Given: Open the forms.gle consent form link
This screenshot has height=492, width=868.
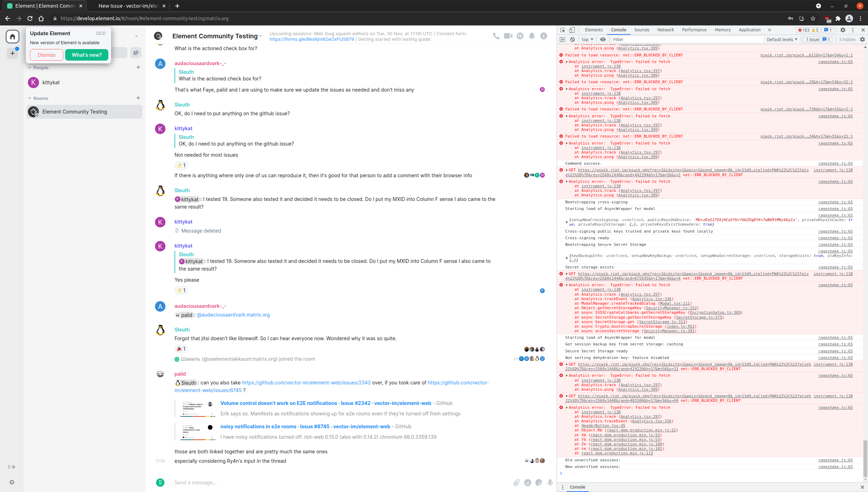Looking at the screenshot, I should 312,39.
